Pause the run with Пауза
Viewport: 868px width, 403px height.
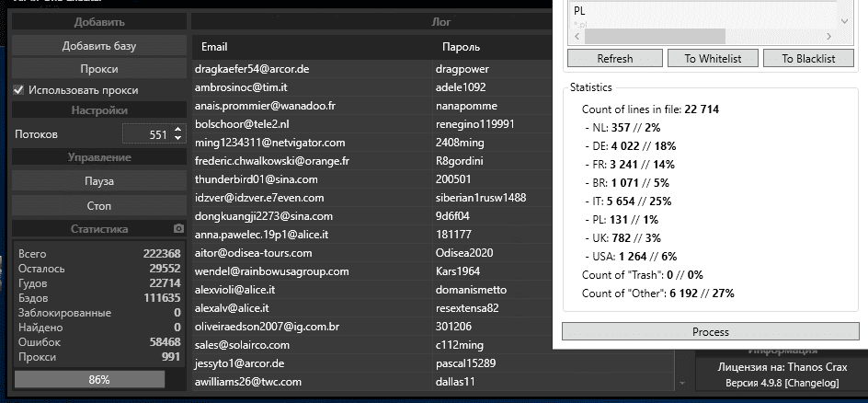[98, 181]
